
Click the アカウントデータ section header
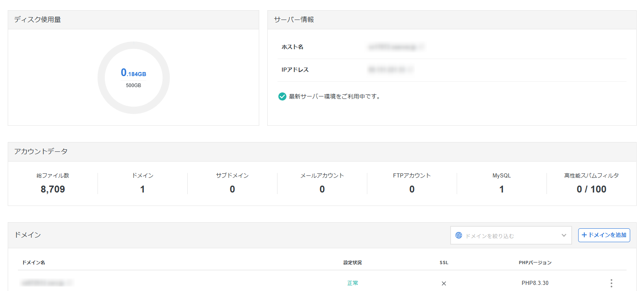click(x=322, y=151)
